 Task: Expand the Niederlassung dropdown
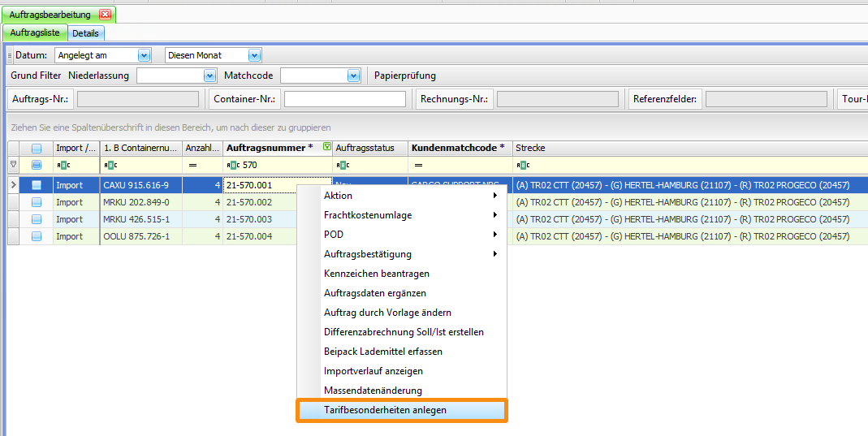(208, 76)
